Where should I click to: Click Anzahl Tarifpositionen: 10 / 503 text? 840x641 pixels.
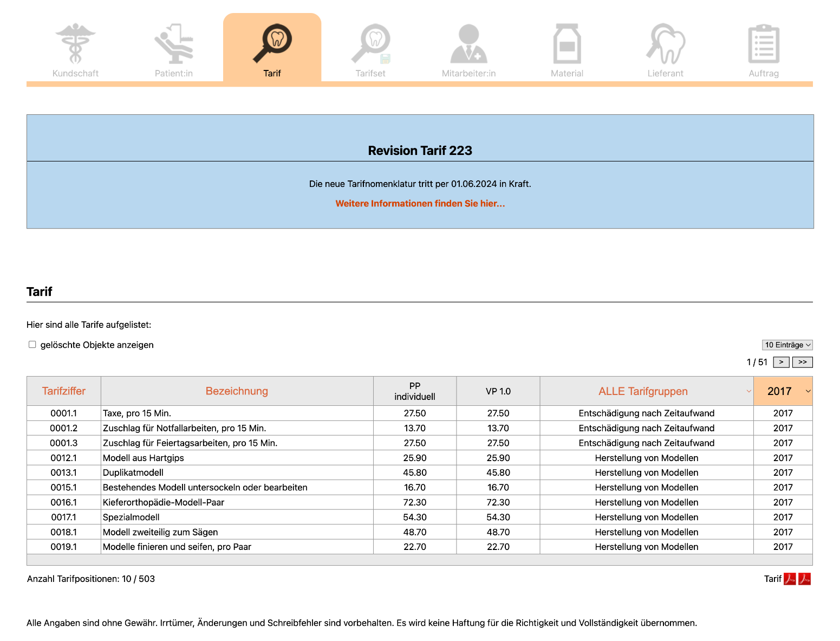click(91, 579)
